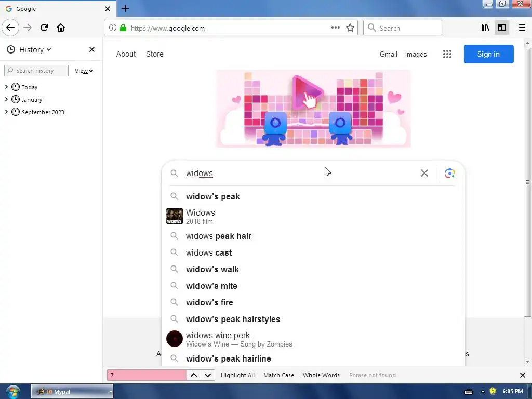Image resolution: width=532 pixels, height=399 pixels.
Task: Reload the current page
Action: pyautogui.click(x=44, y=28)
